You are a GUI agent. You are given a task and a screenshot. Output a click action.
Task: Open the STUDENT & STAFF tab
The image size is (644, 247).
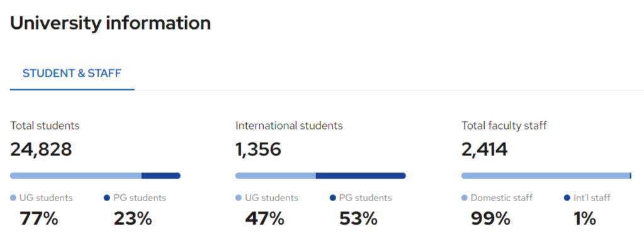(x=72, y=74)
